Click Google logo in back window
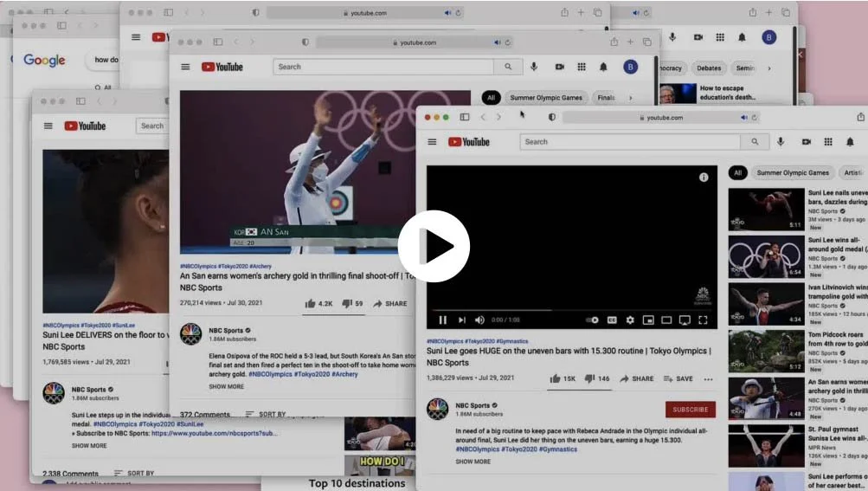Screen dimensions: 868x491 point(44,61)
